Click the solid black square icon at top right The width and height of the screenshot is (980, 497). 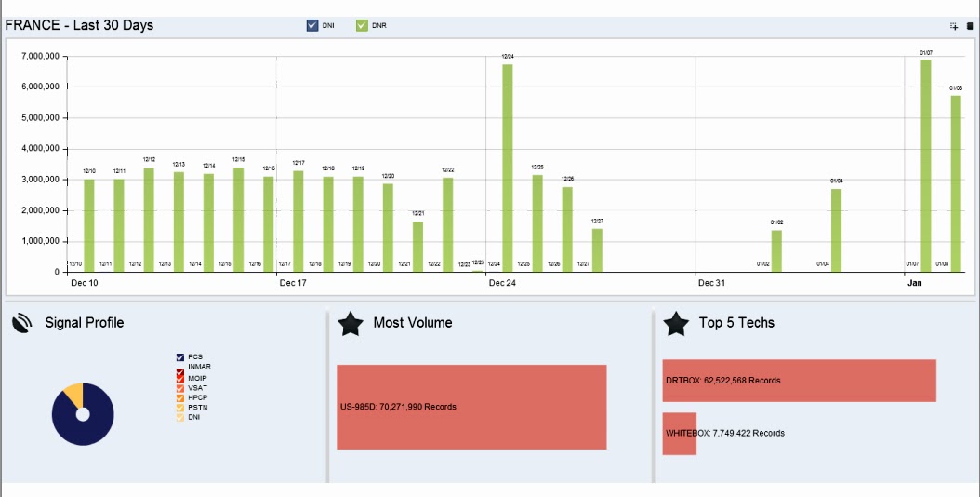[x=971, y=26]
